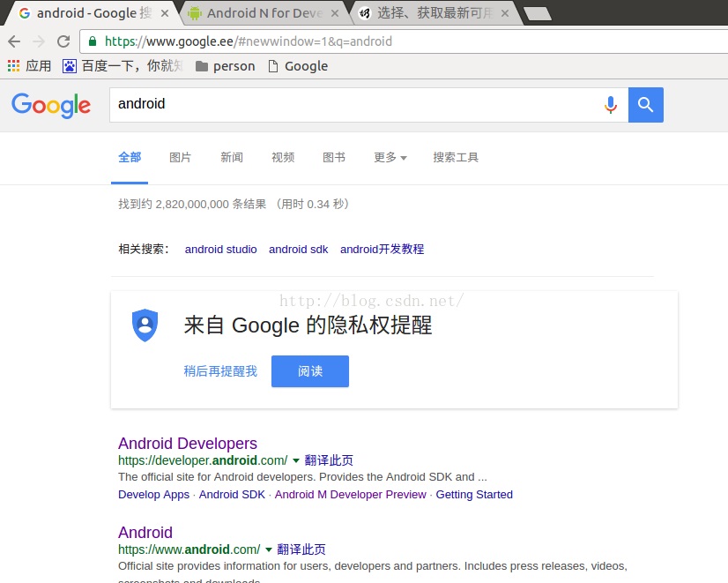728x583 pixels.
Task: Open the Google page bookmark
Action: pos(298,66)
